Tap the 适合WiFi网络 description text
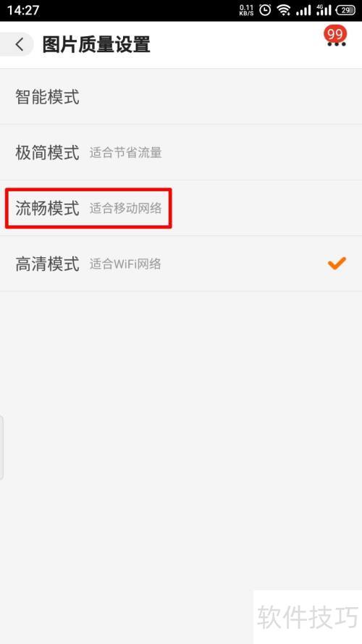The height and width of the screenshot is (644, 362). click(125, 264)
